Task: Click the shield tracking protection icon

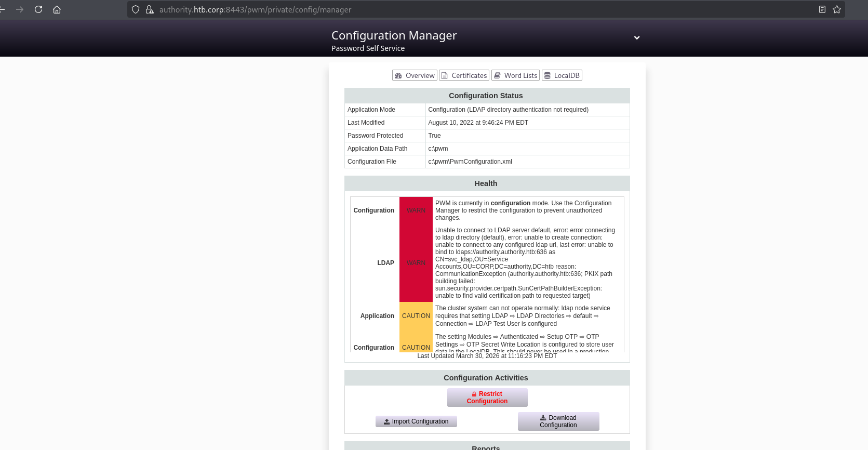Action: 136,9
